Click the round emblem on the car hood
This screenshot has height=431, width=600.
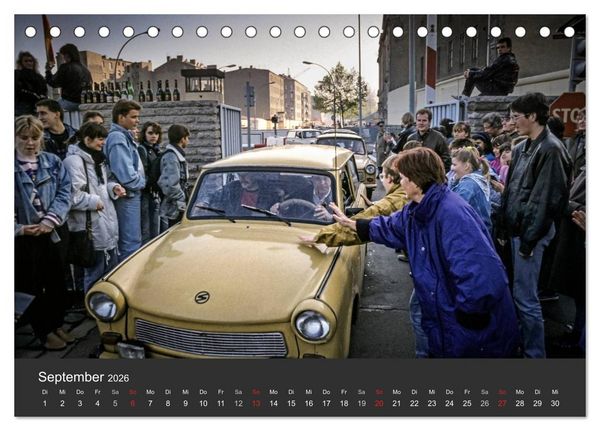pyautogui.click(x=202, y=297)
